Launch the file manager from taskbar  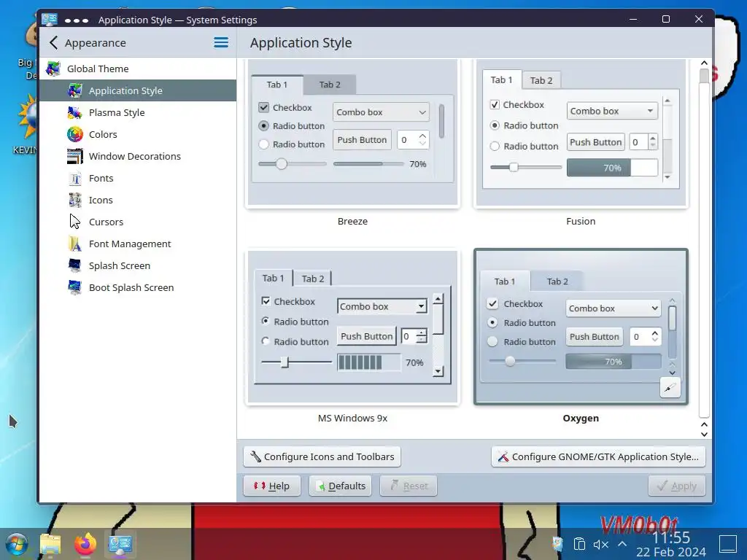50,544
